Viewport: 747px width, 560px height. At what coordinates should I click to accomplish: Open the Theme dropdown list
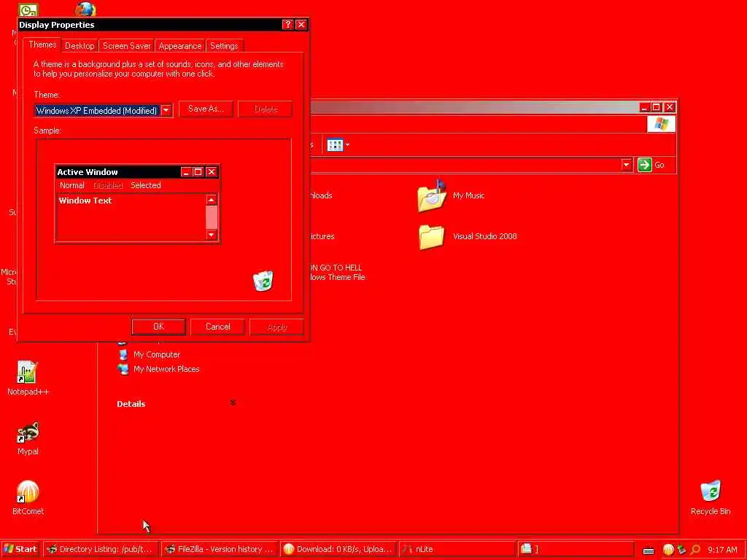(166, 111)
